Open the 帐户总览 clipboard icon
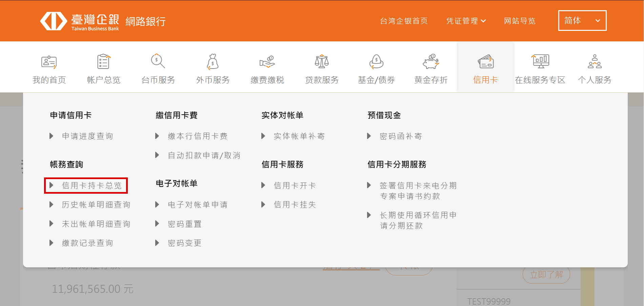Image resolution: width=644 pixels, height=306 pixels. click(103, 62)
